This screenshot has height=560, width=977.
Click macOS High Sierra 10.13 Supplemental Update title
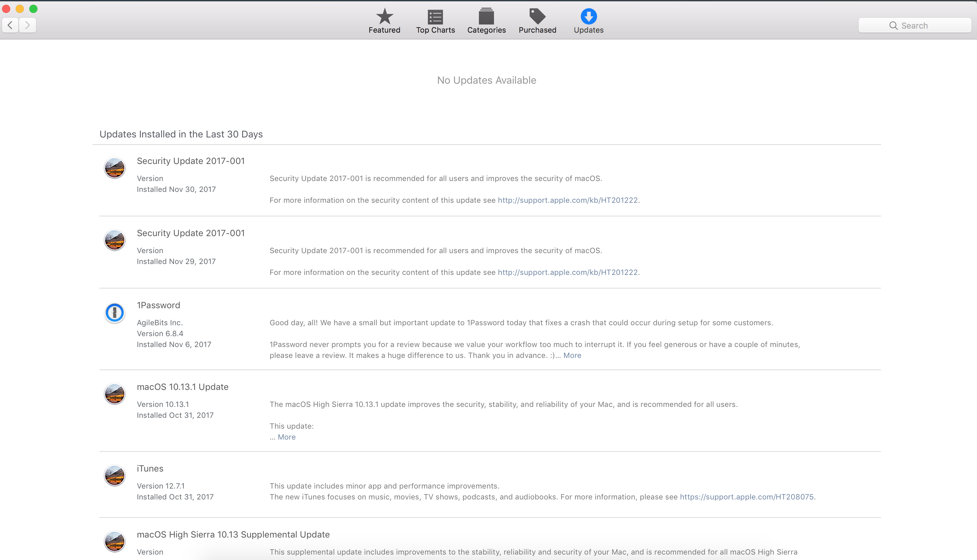point(233,534)
